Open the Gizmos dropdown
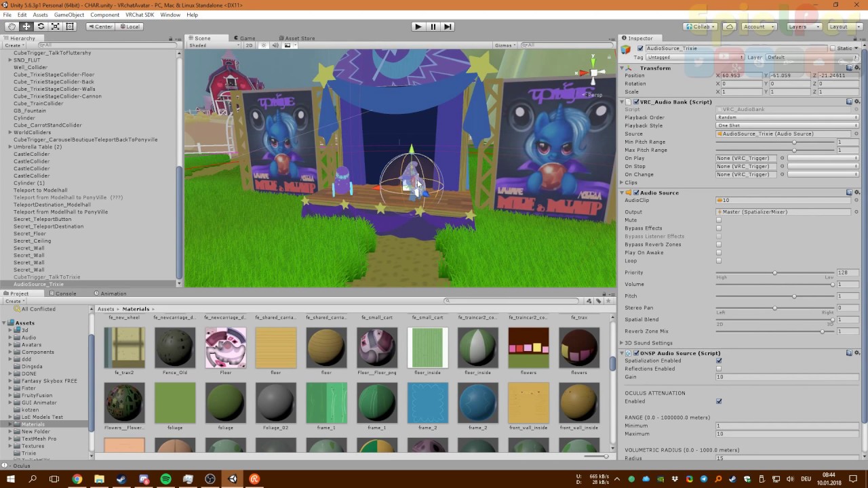Image resolution: width=868 pixels, height=488 pixels. coord(506,45)
